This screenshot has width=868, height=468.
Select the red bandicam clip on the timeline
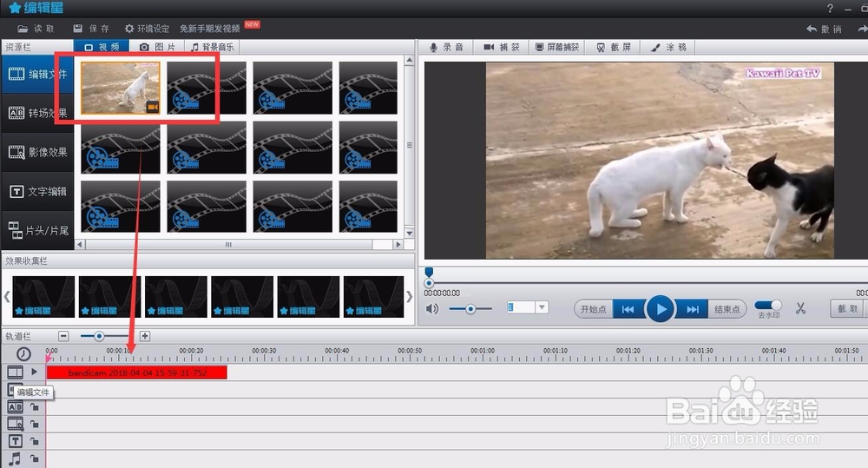[x=137, y=372]
